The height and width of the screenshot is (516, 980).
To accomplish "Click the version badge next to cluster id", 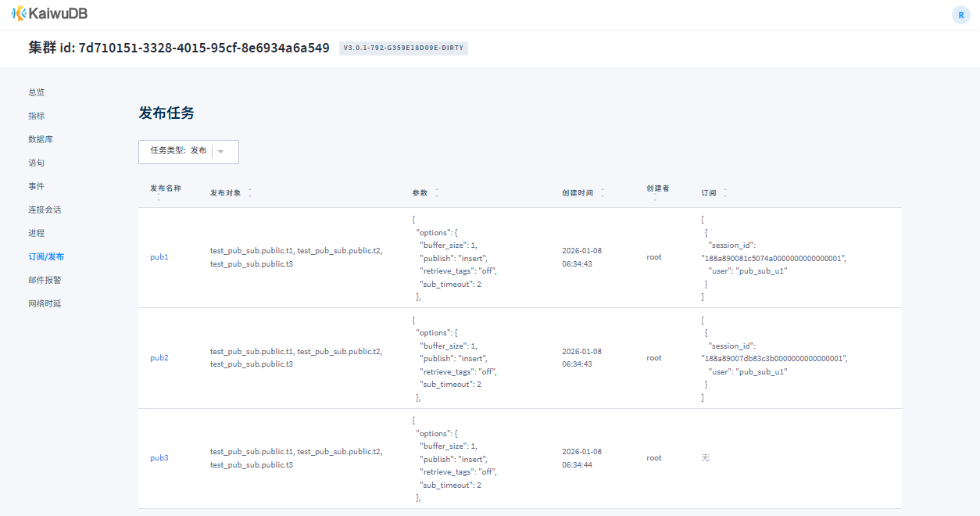I will (403, 48).
